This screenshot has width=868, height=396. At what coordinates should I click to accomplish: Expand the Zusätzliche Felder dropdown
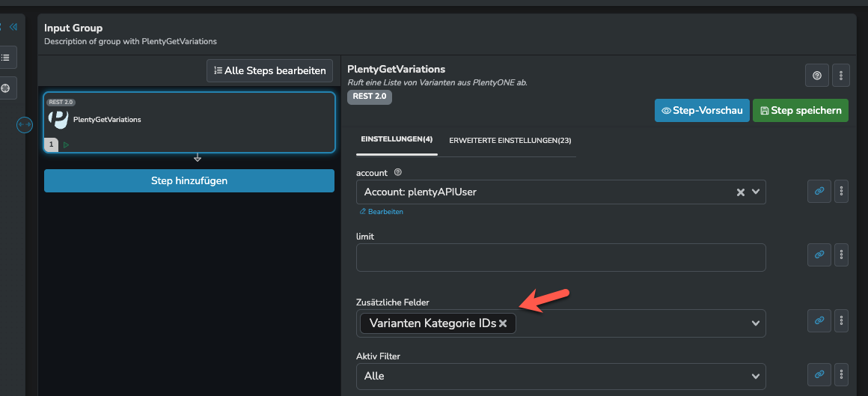pos(756,323)
